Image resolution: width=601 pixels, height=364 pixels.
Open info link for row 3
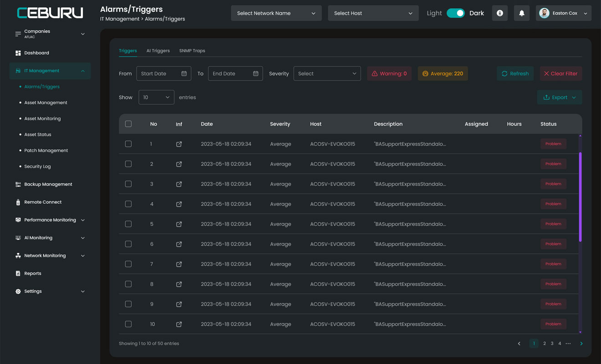click(179, 184)
